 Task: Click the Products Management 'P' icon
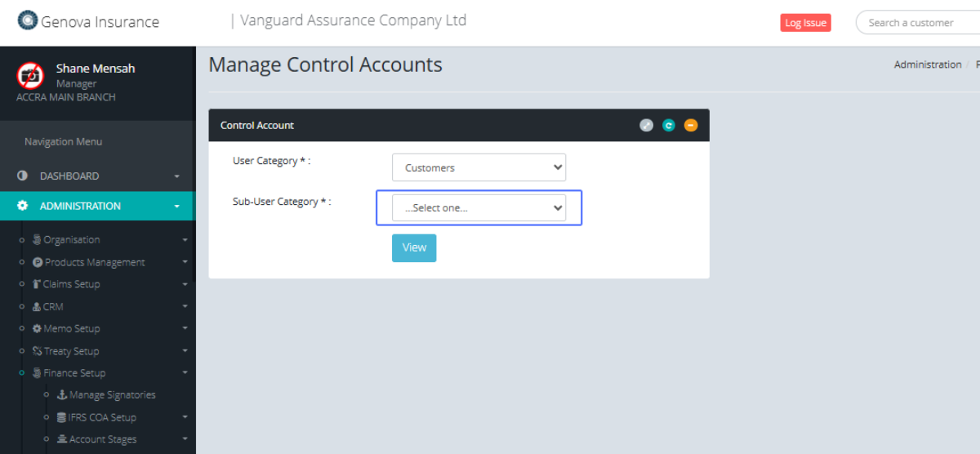38,262
